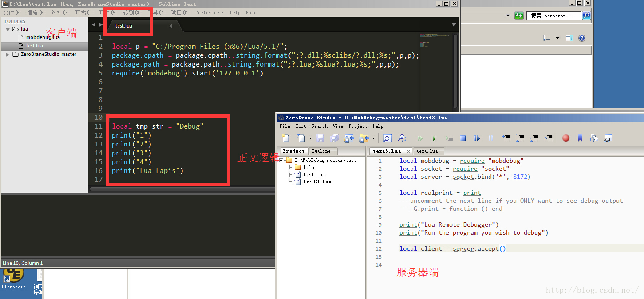Set project directory from current file icon
This screenshot has height=299, width=644.
(349, 138)
